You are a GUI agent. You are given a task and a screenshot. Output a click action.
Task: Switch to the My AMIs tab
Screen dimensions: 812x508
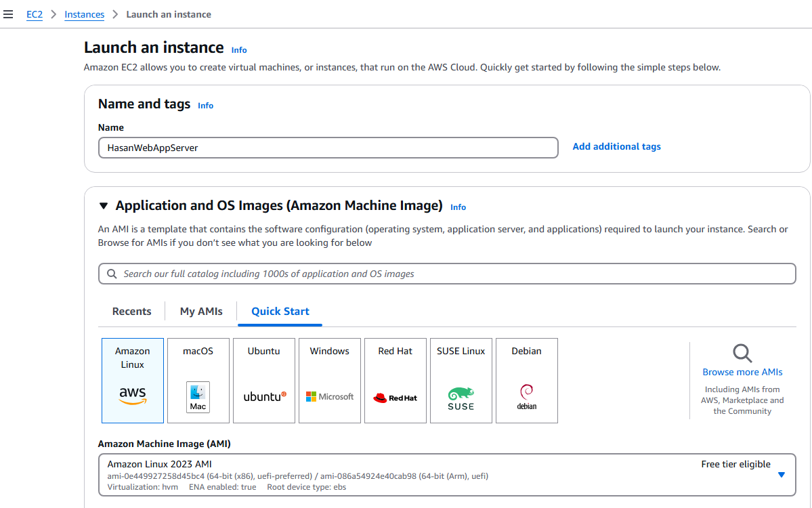pyautogui.click(x=201, y=311)
